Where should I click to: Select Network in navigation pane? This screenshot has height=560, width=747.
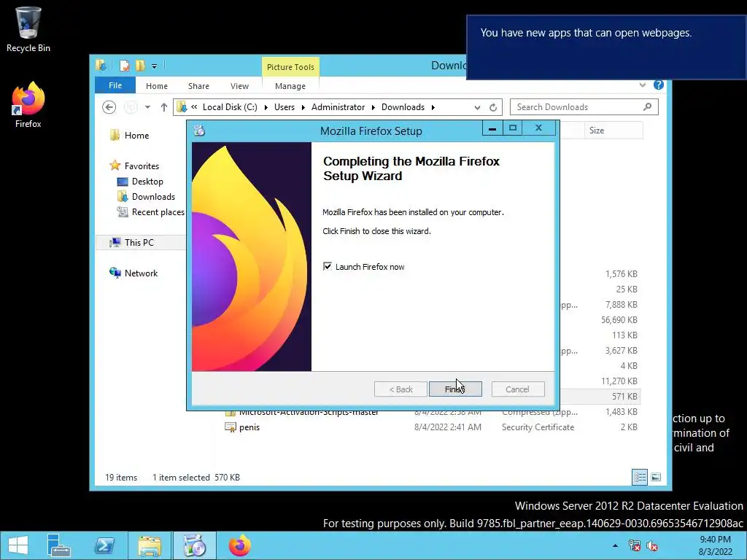pyautogui.click(x=141, y=273)
